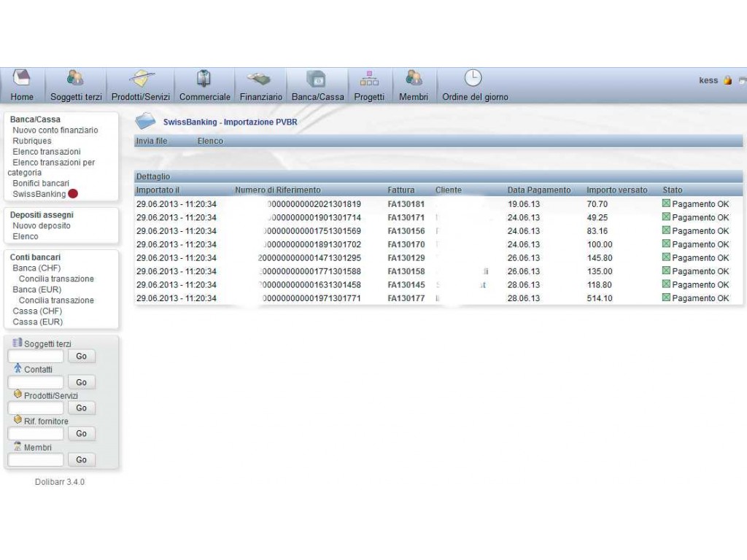Click the Rif. fornitore search icon
The width and height of the screenshot is (747, 560).
click(x=18, y=419)
